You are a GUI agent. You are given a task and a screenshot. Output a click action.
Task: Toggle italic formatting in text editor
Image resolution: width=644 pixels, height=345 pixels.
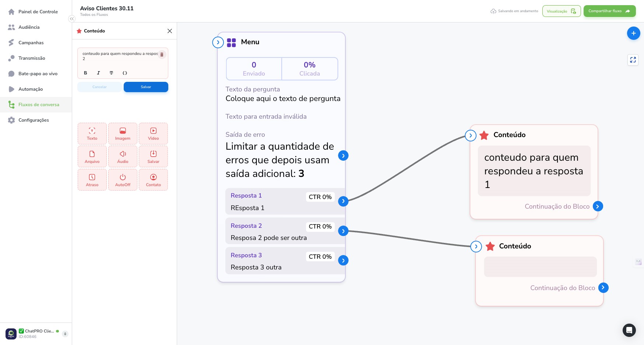(x=98, y=73)
